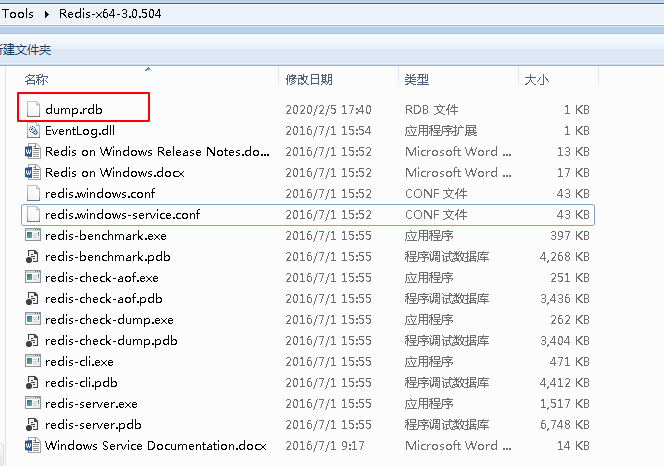This screenshot has height=466, width=664.
Task: Select file name redis-check-dump.exe
Action: [109, 319]
